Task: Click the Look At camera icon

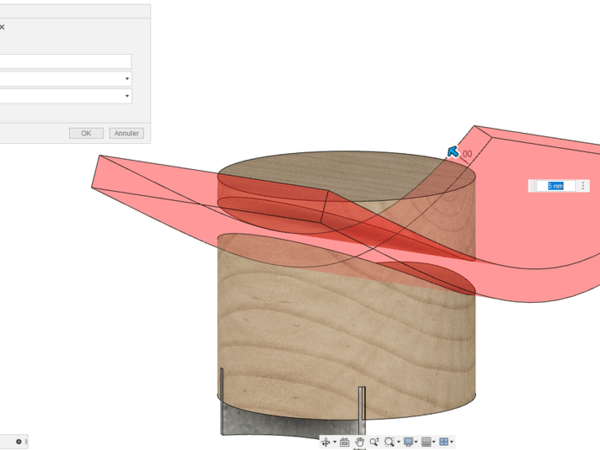Action: tap(345, 441)
